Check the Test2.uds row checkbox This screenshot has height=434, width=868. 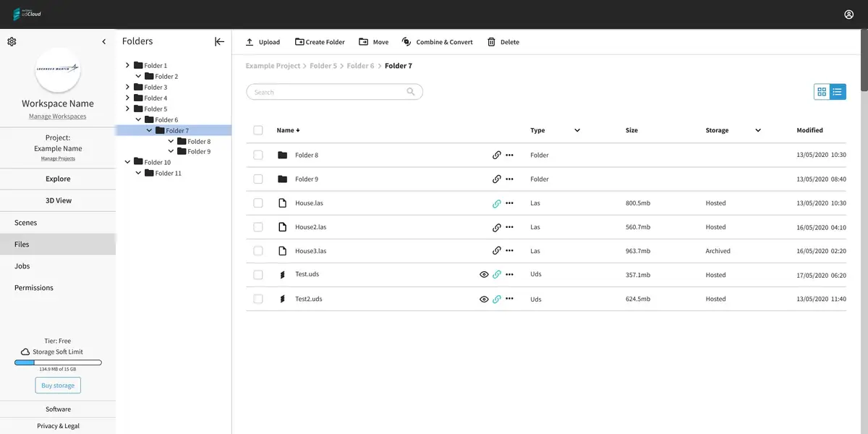tap(258, 299)
